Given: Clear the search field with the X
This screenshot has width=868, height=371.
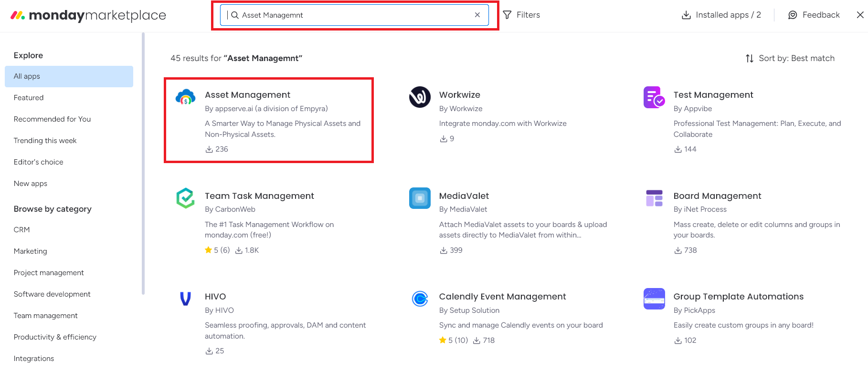Looking at the screenshot, I should 477,15.
